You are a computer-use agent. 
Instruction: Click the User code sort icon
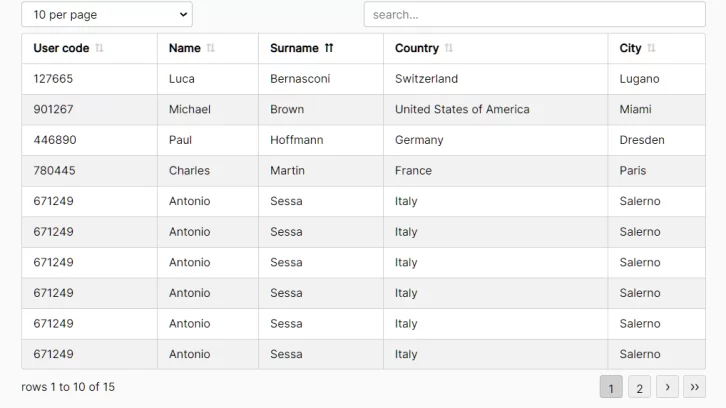click(99, 48)
